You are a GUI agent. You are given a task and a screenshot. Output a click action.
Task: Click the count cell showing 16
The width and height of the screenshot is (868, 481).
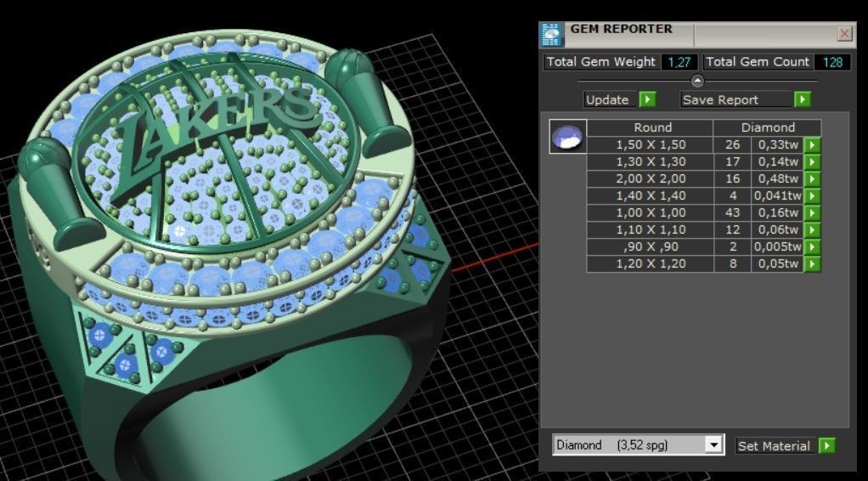pyautogui.click(x=732, y=179)
